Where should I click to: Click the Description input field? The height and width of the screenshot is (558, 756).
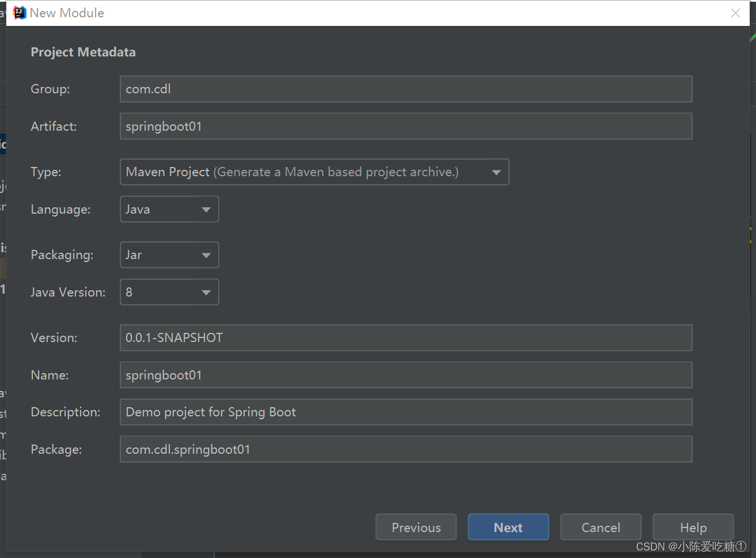406,412
